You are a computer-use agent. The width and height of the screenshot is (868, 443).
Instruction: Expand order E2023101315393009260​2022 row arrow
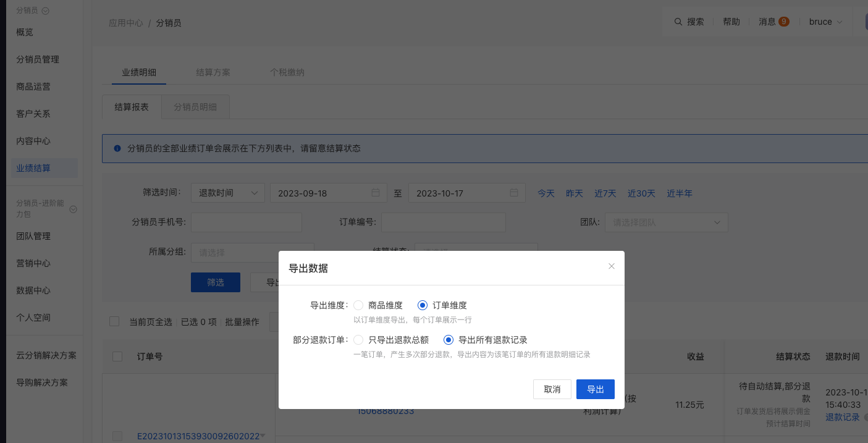pos(263,436)
